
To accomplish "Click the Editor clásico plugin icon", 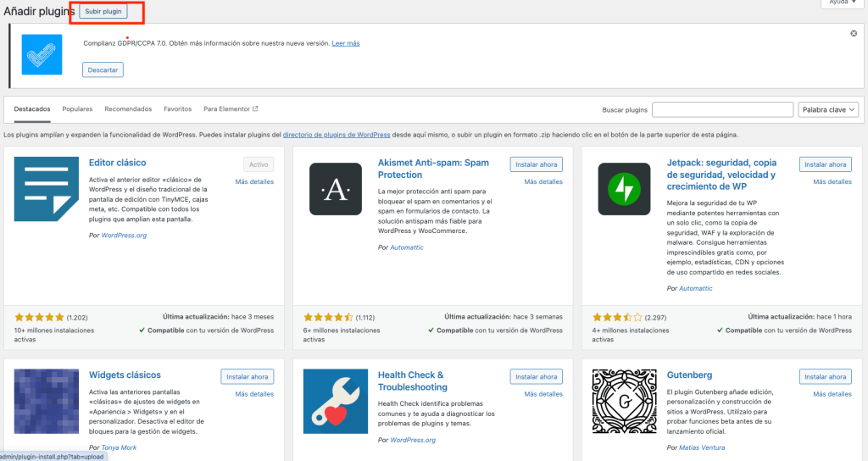I will (x=47, y=189).
